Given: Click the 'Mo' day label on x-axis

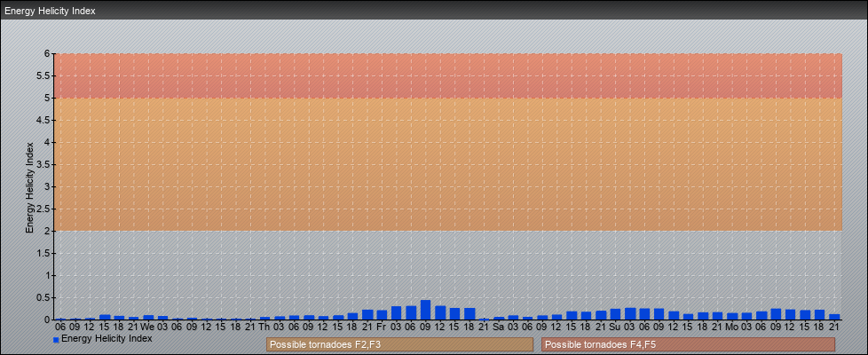Looking at the screenshot, I should tap(731, 327).
